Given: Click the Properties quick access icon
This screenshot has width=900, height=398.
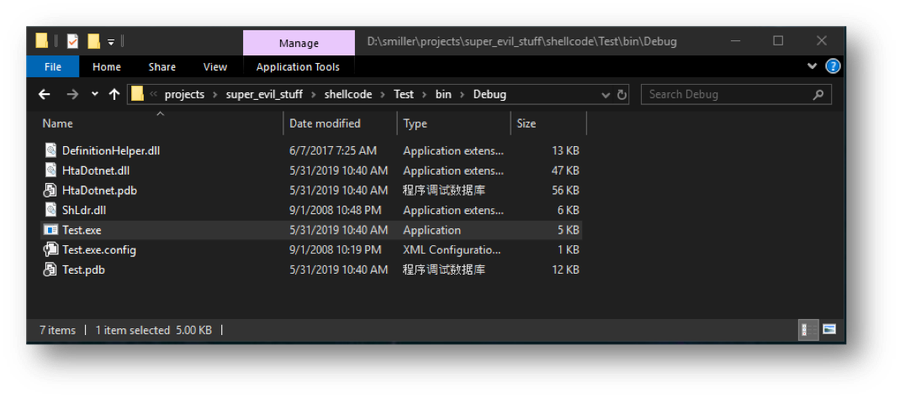Looking at the screenshot, I should pos(72,41).
